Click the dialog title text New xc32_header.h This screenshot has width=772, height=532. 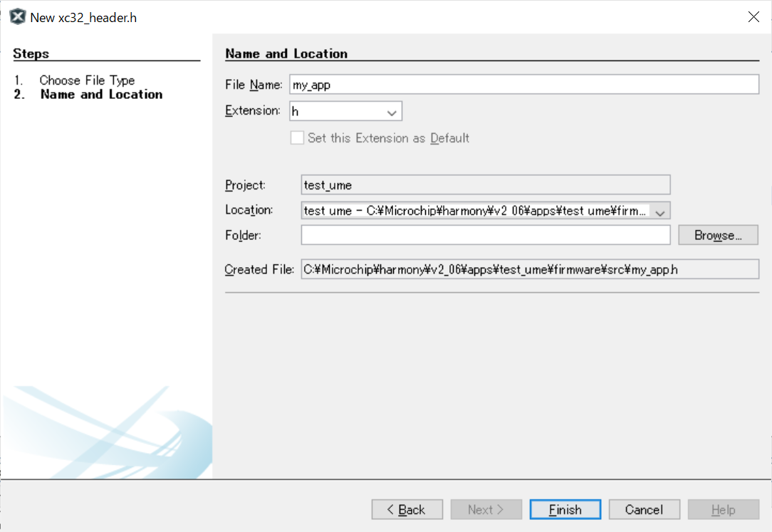[x=83, y=18]
